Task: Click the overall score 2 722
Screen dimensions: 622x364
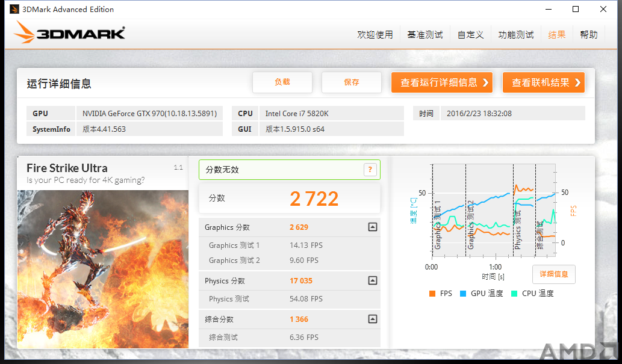Action: coord(314,199)
